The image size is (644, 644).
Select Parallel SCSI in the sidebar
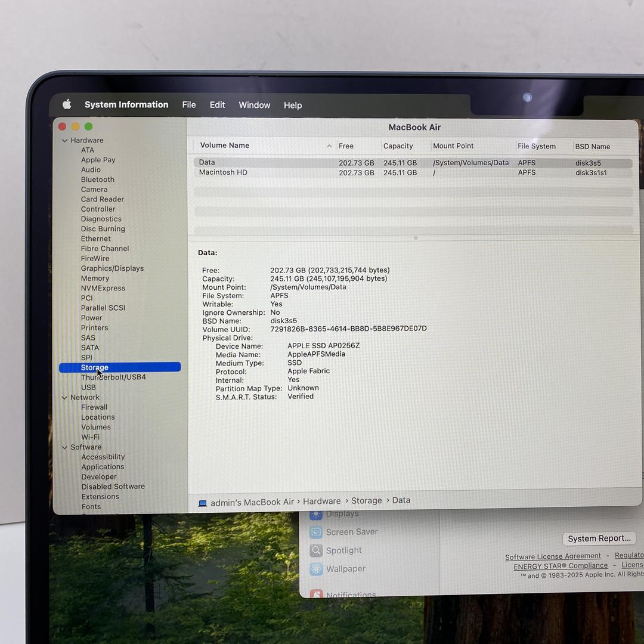point(103,308)
